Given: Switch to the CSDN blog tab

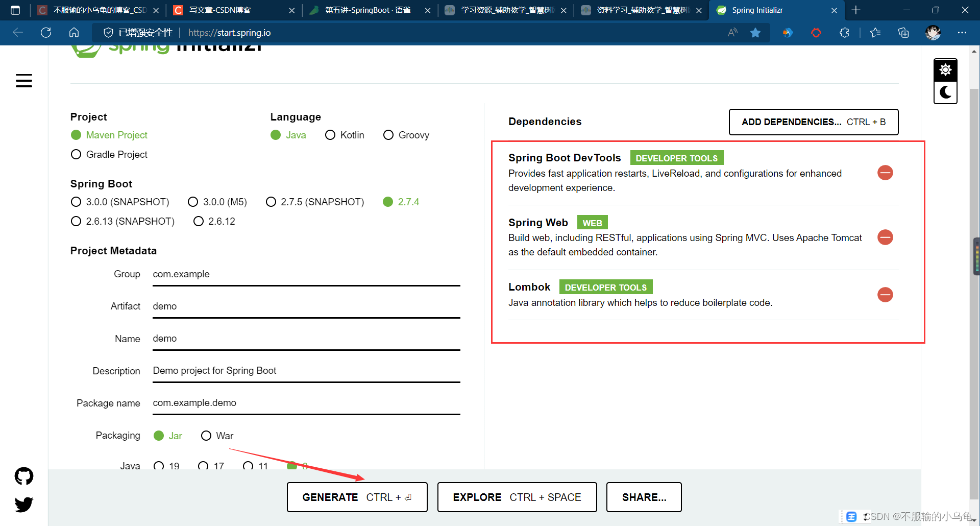Looking at the screenshot, I should pos(97,10).
